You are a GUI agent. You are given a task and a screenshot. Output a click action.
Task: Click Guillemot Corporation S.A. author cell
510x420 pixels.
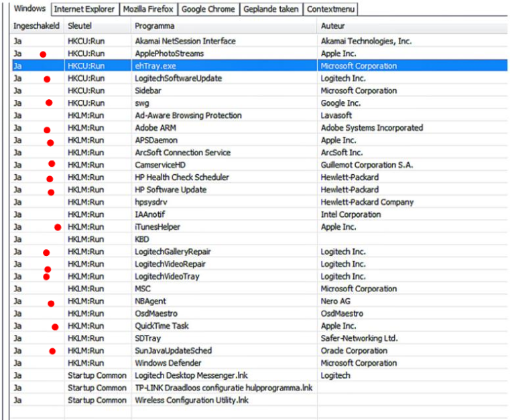[367, 165]
